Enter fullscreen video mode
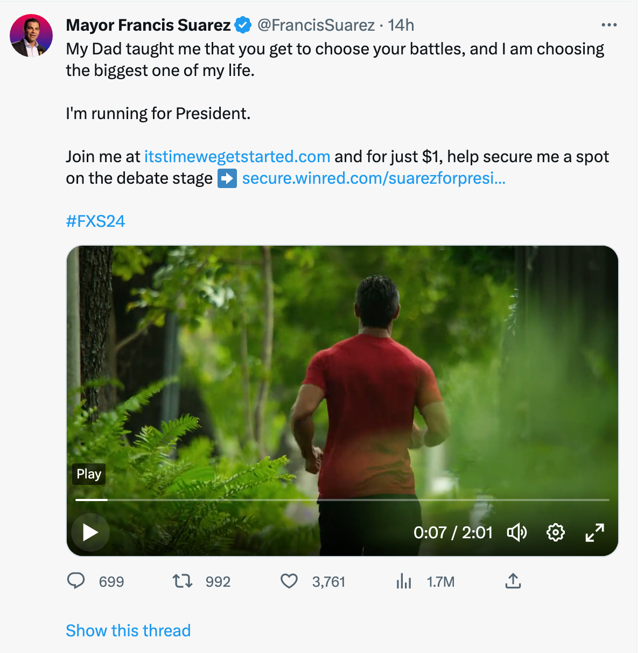The width and height of the screenshot is (644, 653). 594,532
